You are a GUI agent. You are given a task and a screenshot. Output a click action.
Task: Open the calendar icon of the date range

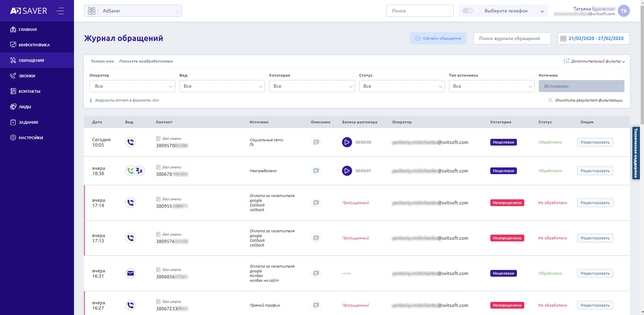563,38
